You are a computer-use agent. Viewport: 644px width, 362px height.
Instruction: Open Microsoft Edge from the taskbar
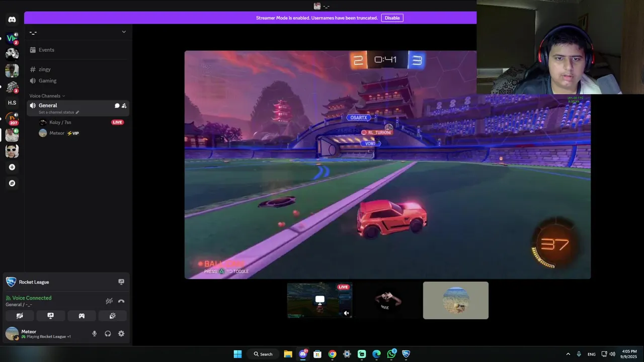pos(376,354)
